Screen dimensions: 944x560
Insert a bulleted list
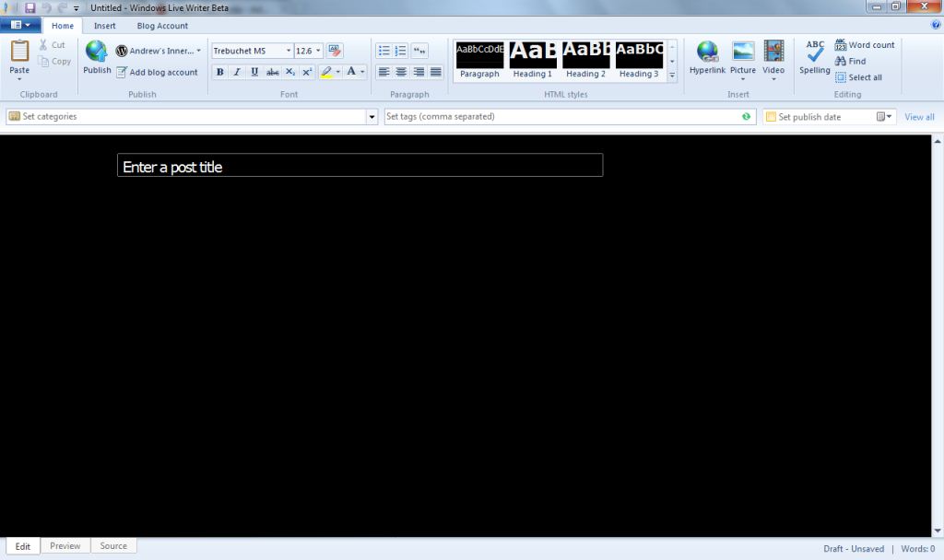(384, 51)
